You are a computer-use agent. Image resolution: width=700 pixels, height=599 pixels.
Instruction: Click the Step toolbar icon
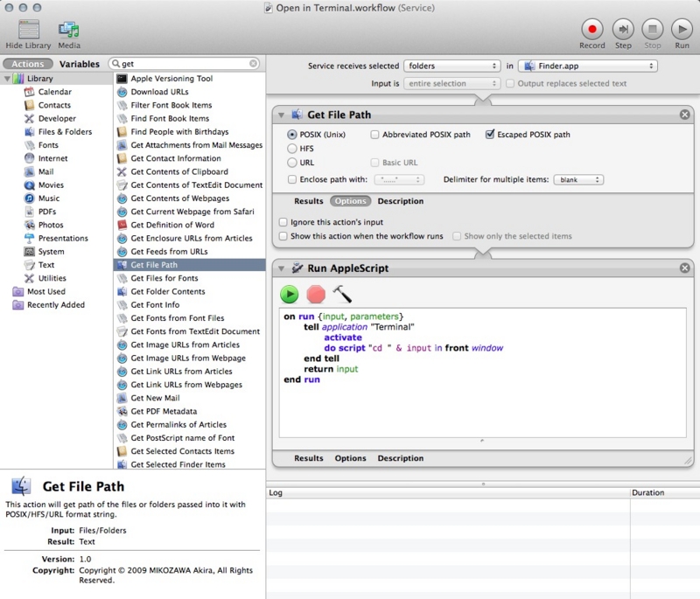623,30
